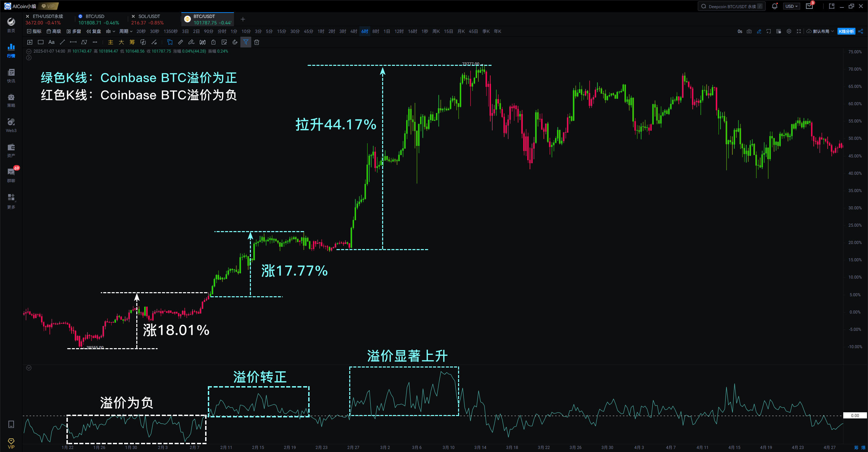Expand the second circle arrow under chart info
This screenshot has width=868, height=452.
[29, 58]
